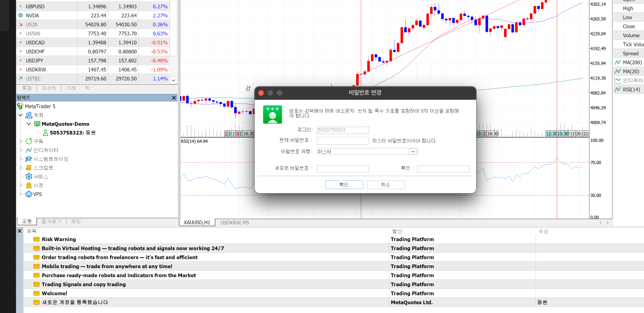Close the bottom mailbox panel
644x313 pixels.
tap(19, 231)
